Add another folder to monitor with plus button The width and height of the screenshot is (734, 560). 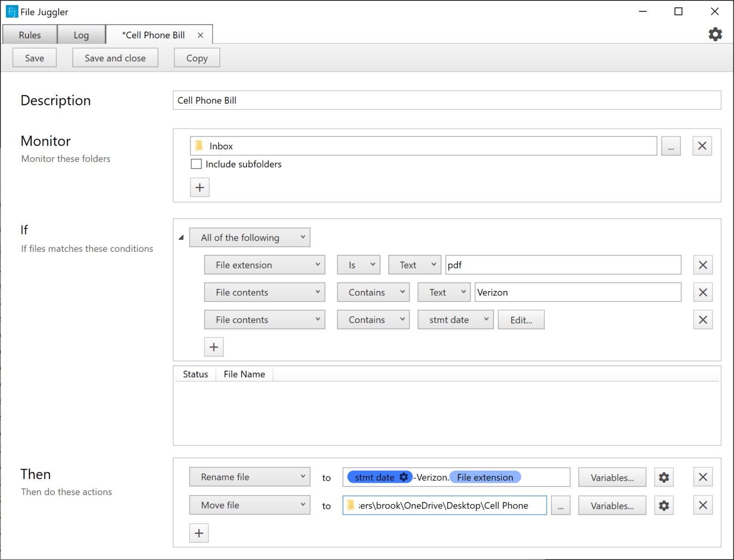point(199,187)
